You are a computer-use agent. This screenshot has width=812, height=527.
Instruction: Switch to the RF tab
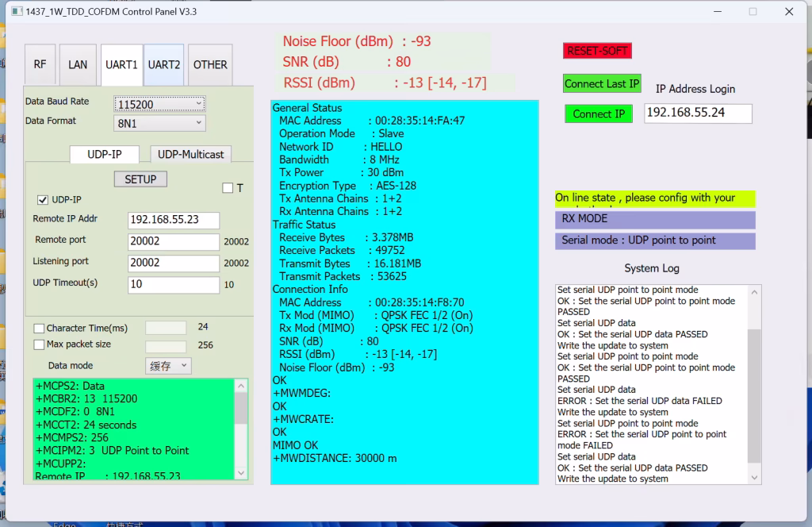point(40,65)
